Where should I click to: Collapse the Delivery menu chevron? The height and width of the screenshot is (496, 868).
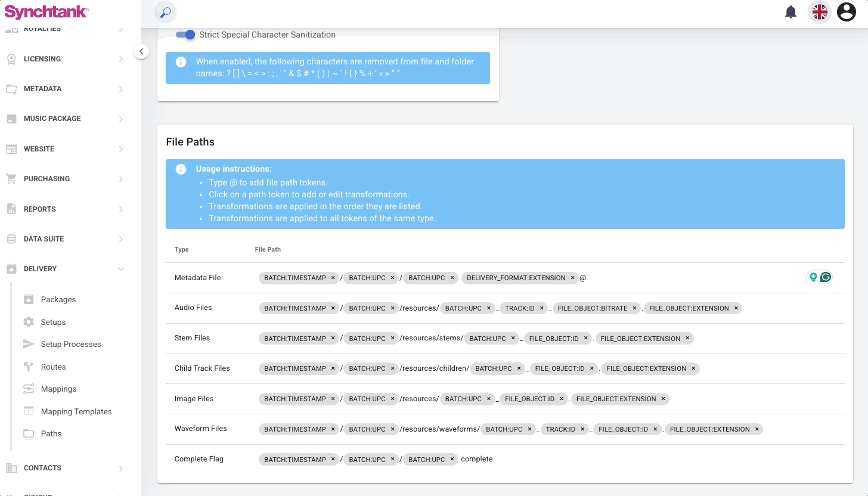point(121,269)
